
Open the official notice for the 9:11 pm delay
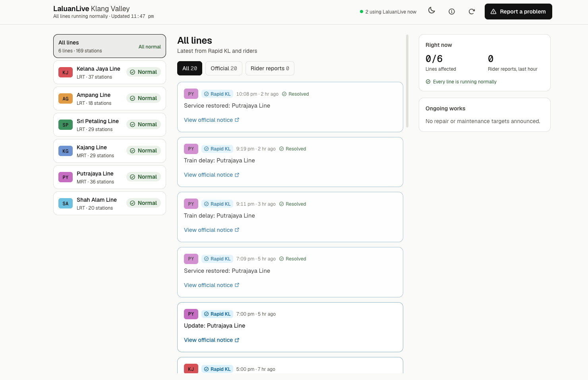point(211,230)
